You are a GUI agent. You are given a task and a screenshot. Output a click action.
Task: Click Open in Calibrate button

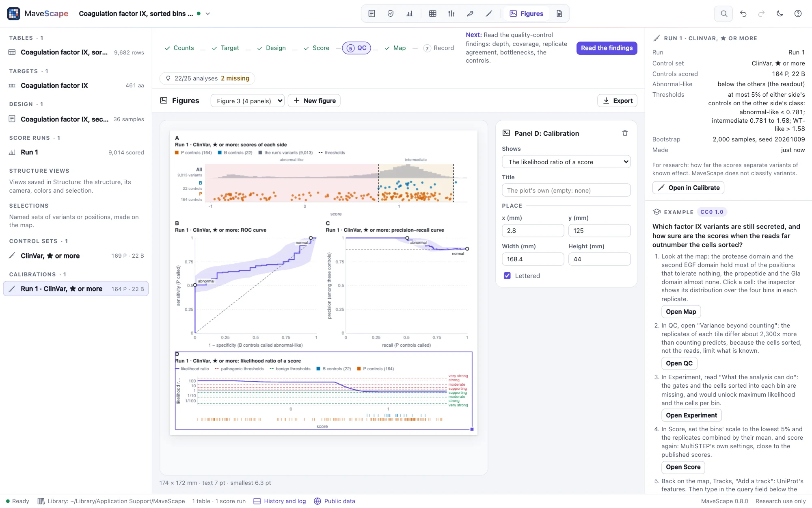pos(688,188)
